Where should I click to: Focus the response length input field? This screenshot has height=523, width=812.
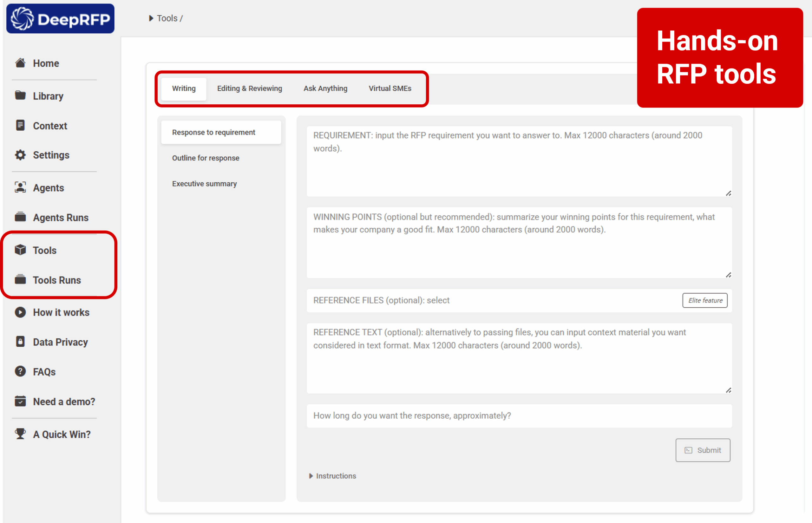(519, 416)
